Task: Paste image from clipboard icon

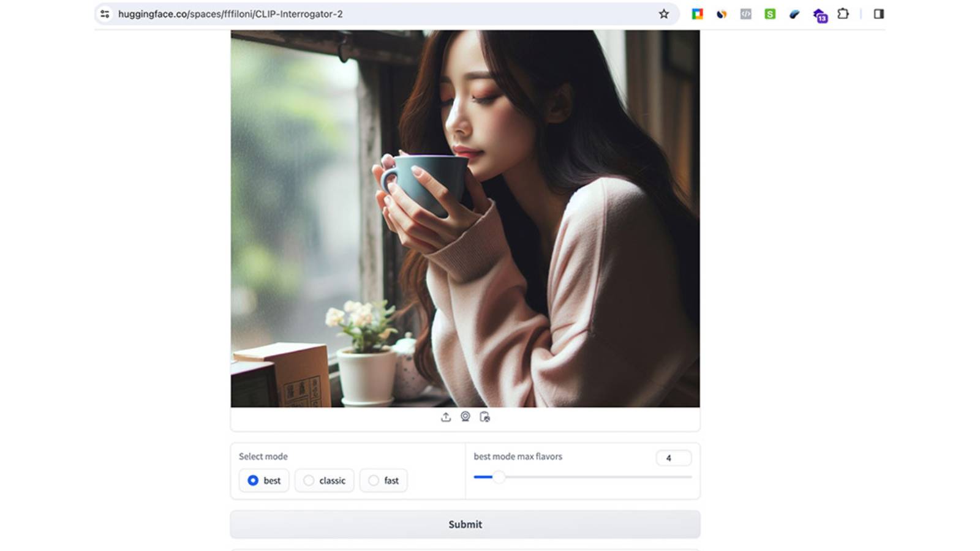Action: click(x=484, y=417)
